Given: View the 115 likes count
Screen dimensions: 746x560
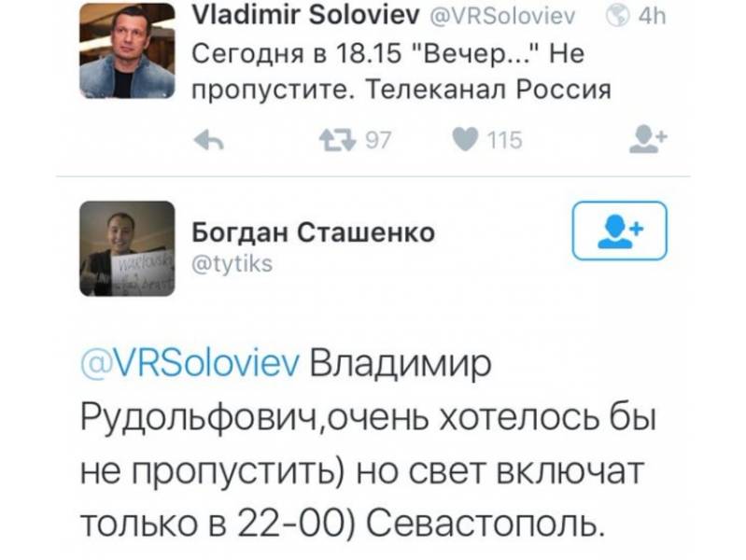Looking at the screenshot, I should pos(505,141).
